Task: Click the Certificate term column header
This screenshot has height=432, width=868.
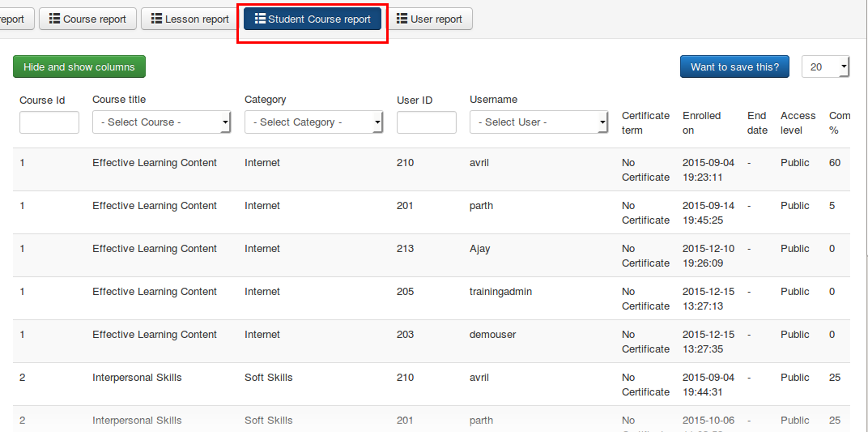Action: click(645, 122)
